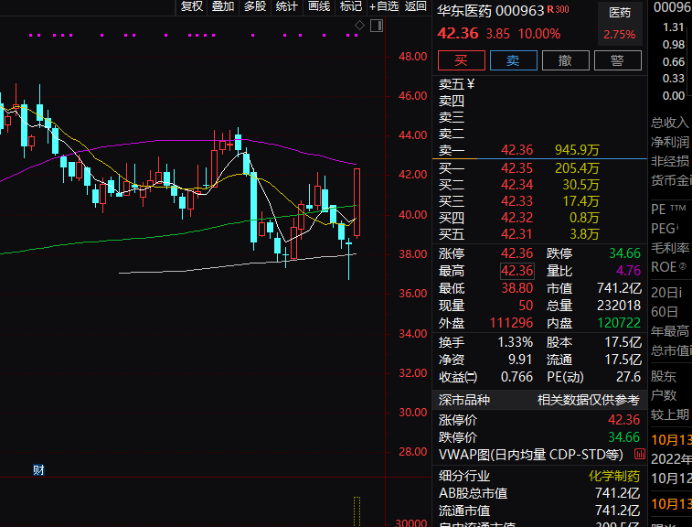This screenshot has height=527, width=693.
Task: Click the 毛利率 label in right panel
Action: pyautogui.click(x=670, y=248)
